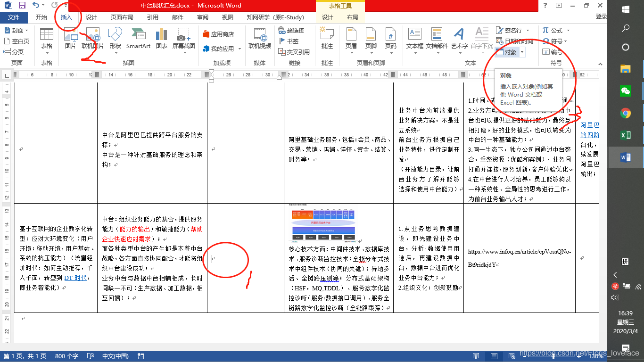Image resolution: width=644 pixels, height=362 pixels.
Task: Open Word help question mark
Action: [545, 5]
